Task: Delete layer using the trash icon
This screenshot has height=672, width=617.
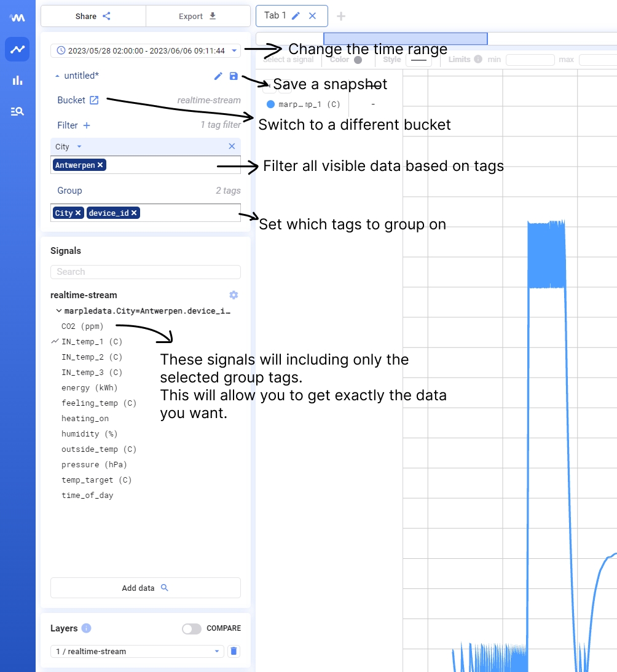Action: tap(234, 651)
